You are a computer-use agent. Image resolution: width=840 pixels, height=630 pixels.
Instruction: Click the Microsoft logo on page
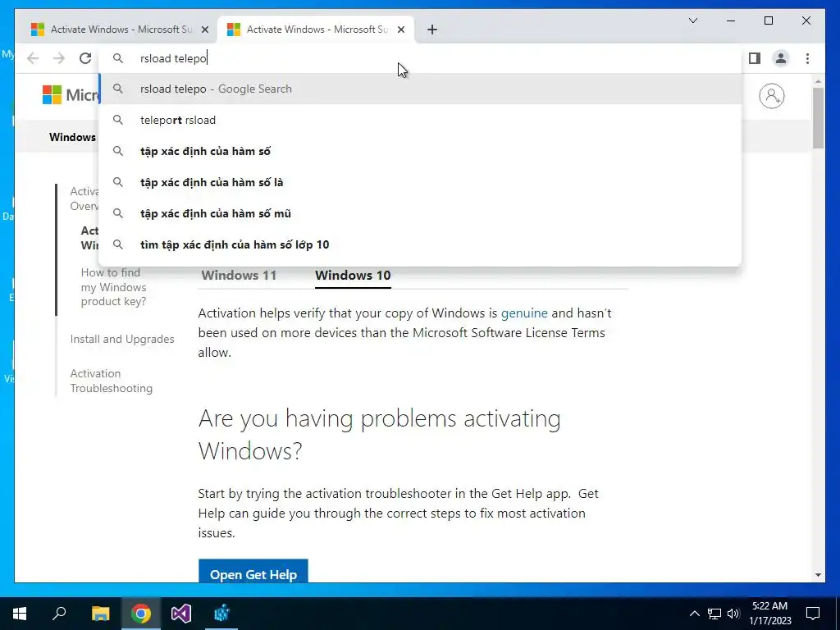71,95
